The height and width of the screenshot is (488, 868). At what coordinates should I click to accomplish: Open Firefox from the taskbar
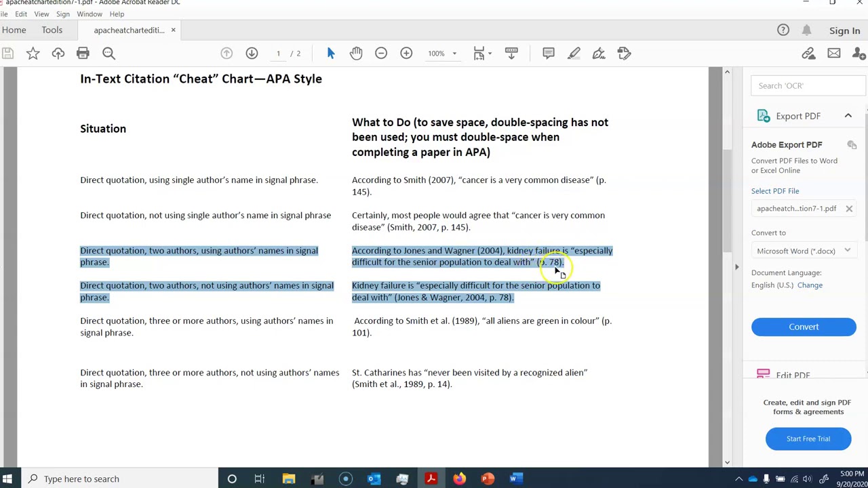[x=459, y=479]
